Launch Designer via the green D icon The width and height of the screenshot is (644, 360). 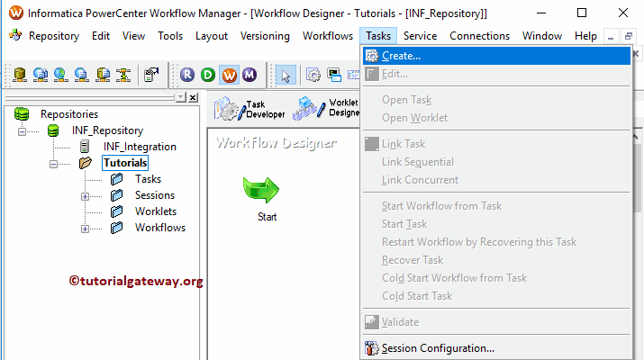(208, 75)
